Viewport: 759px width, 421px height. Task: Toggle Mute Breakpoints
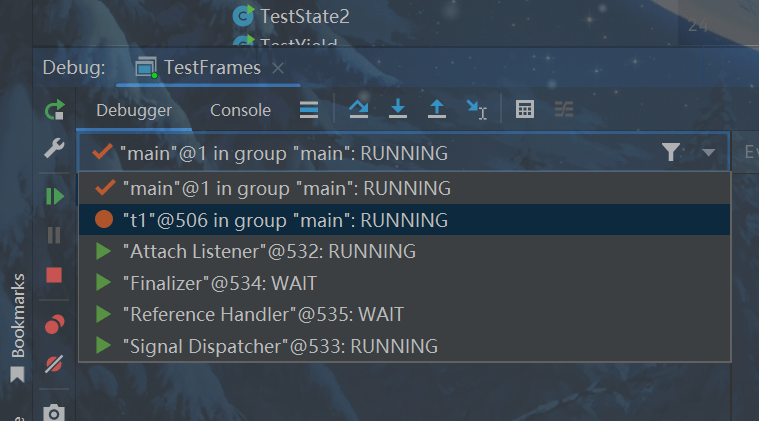coord(54,363)
